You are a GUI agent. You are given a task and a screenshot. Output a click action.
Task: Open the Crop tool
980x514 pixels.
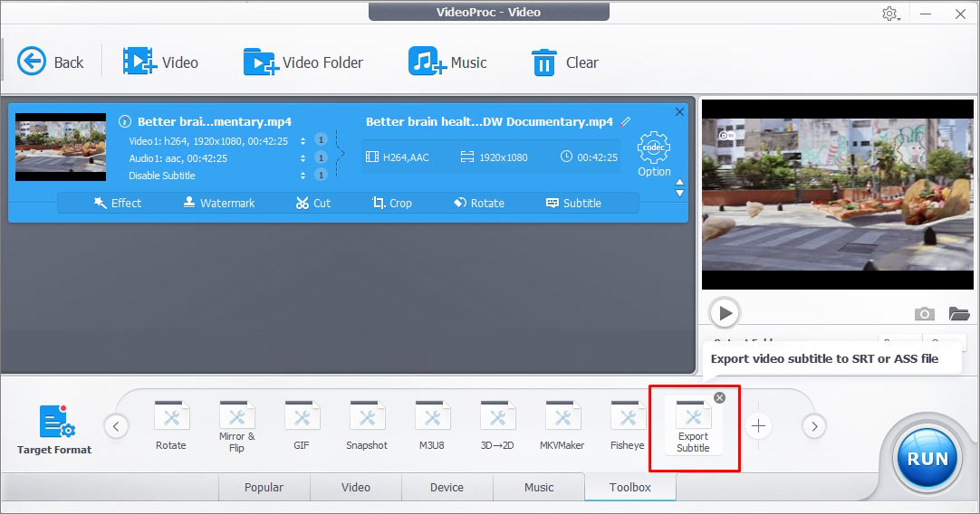(x=392, y=203)
